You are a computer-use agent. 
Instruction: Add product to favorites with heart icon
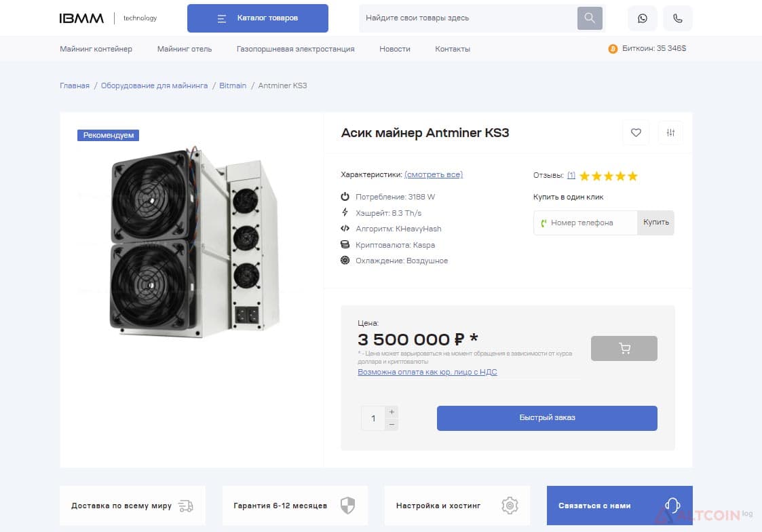point(636,132)
